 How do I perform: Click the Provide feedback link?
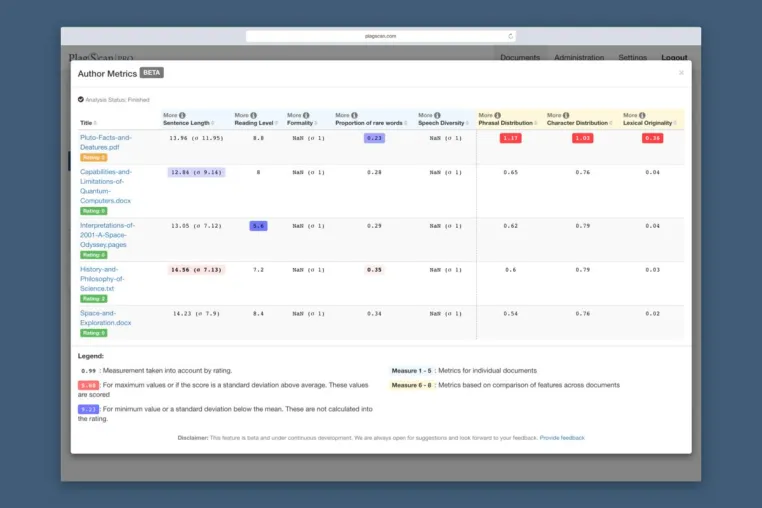pyautogui.click(x=562, y=438)
